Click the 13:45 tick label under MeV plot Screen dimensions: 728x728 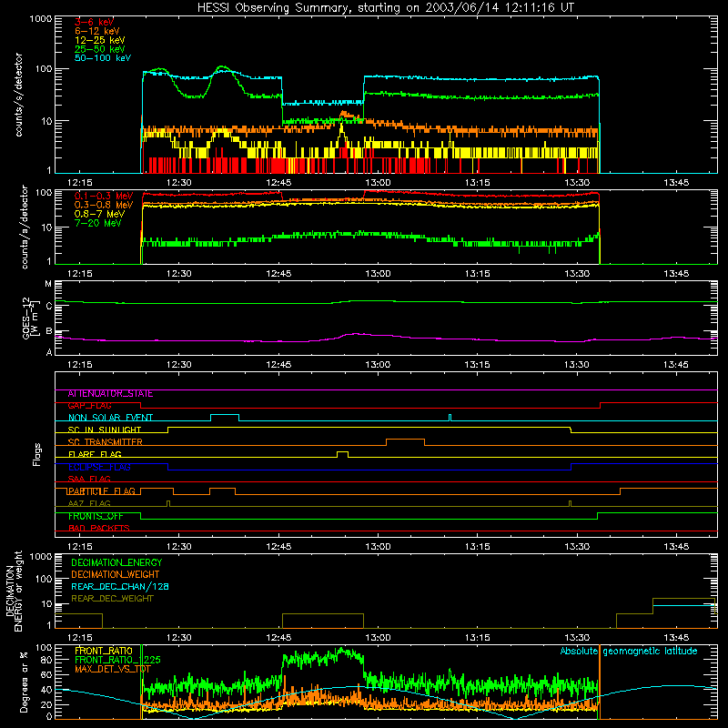(x=676, y=274)
